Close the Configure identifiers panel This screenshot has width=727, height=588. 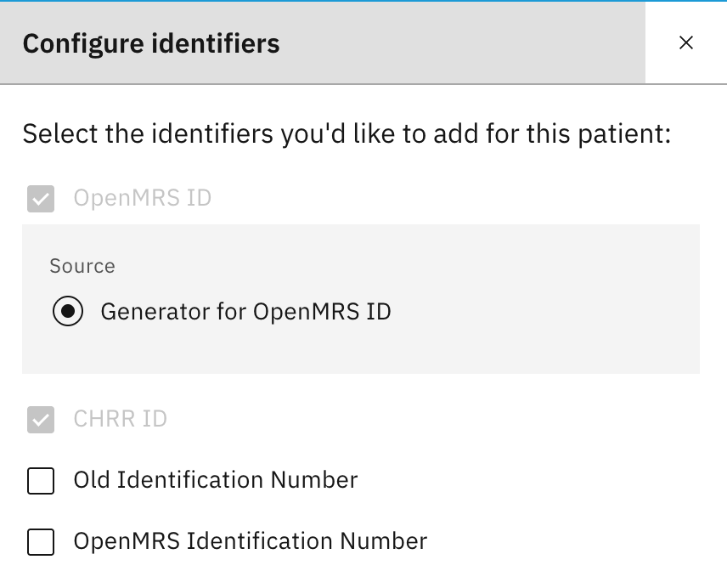(x=686, y=42)
